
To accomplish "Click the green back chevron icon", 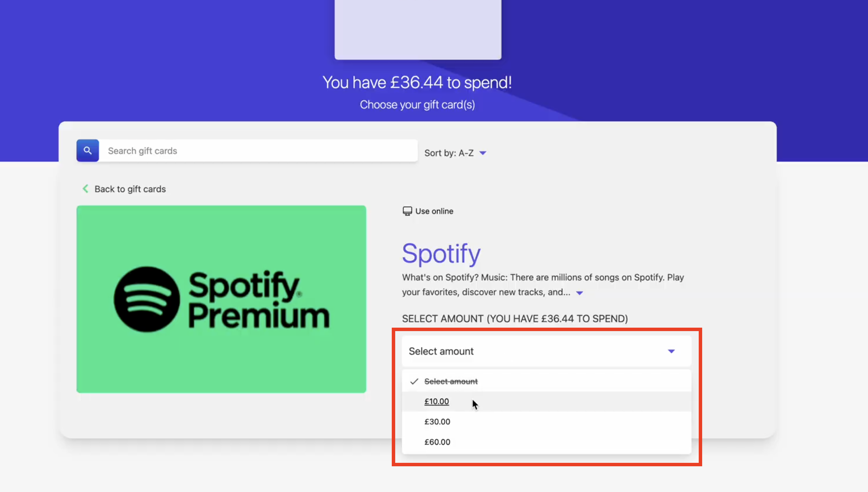I will [x=85, y=189].
